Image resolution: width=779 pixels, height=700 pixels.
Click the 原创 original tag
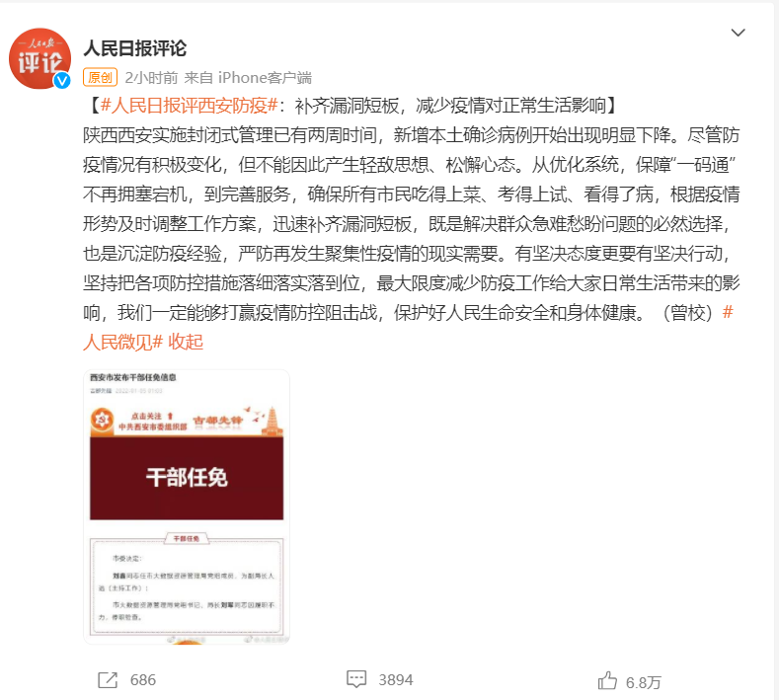pyautogui.click(x=100, y=77)
